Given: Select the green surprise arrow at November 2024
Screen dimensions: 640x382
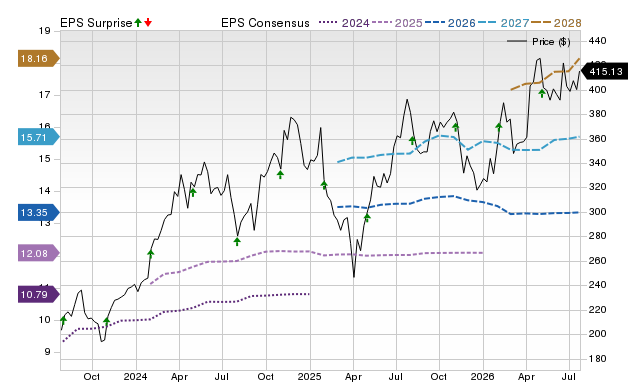Looking at the screenshot, I should pyautogui.click(x=280, y=174).
